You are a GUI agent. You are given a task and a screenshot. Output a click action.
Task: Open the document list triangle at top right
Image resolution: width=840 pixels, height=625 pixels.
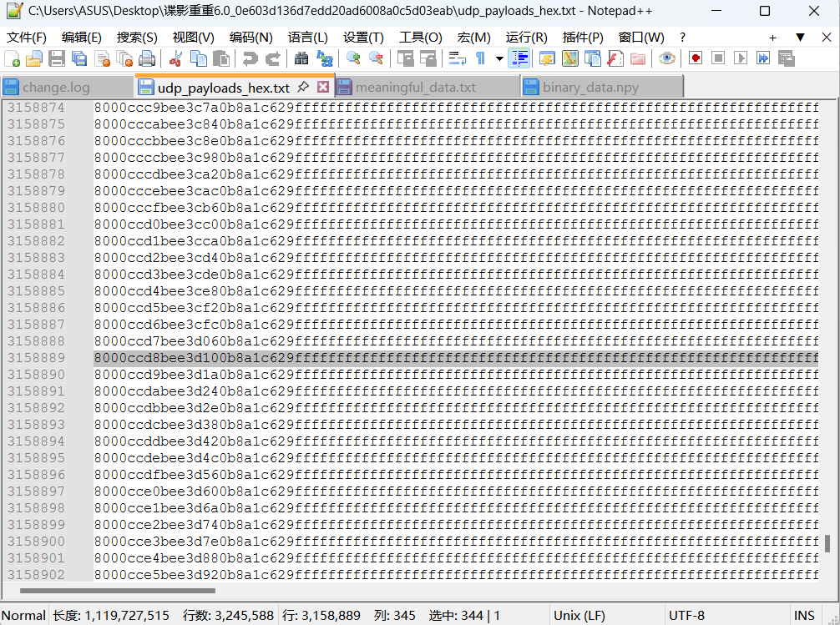[800, 38]
